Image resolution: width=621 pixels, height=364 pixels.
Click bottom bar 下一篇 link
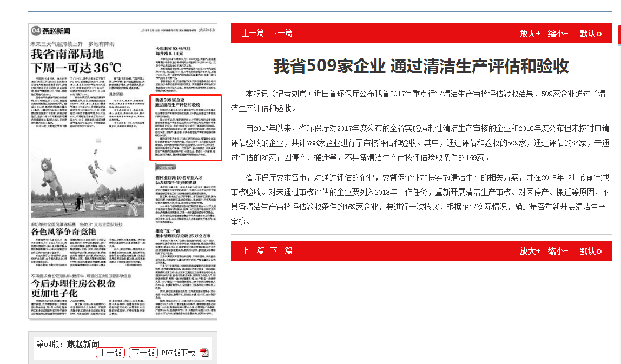point(281,250)
